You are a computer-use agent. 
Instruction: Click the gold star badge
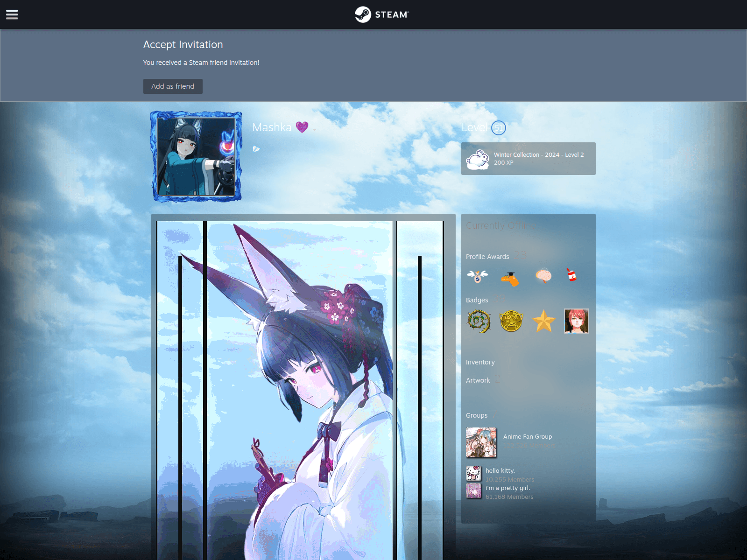pos(544,321)
